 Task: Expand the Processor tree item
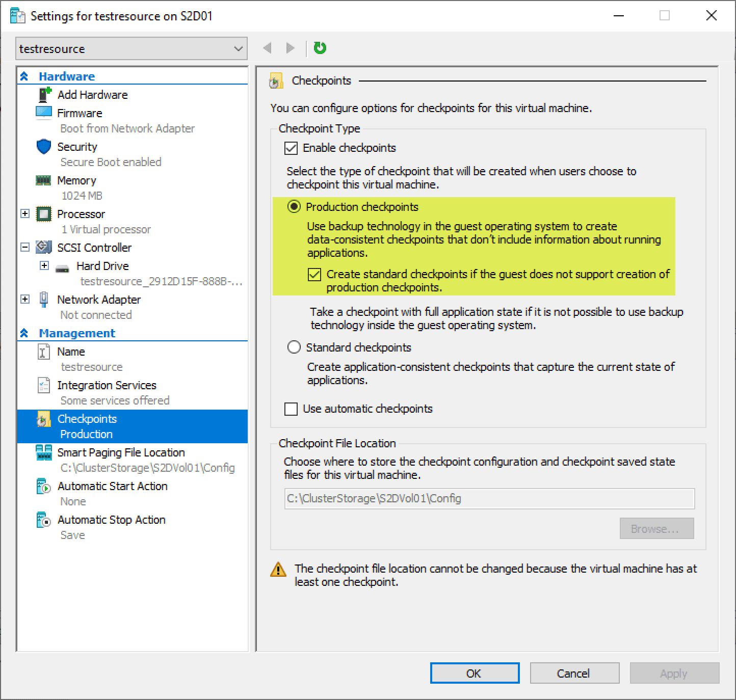tap(25, 213)
